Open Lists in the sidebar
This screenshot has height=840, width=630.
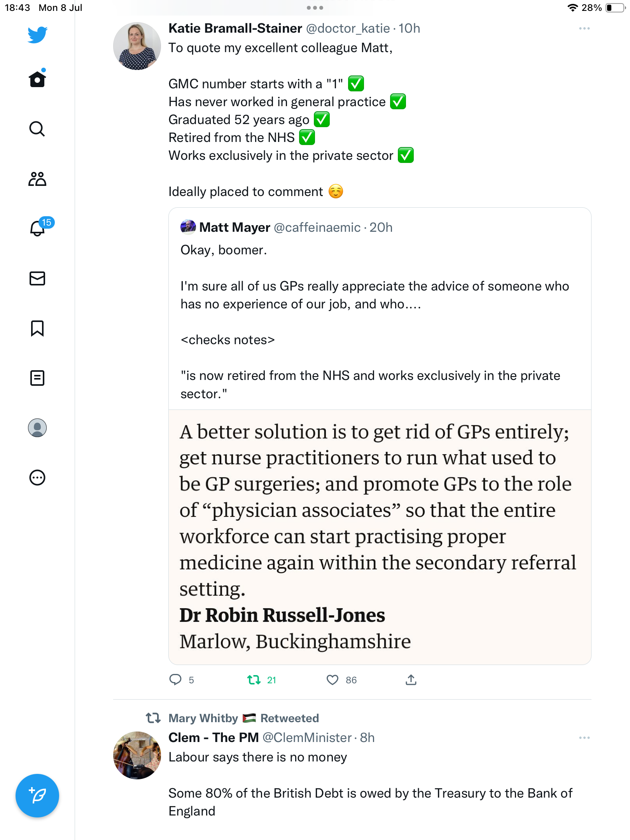click(x=37, y=378)
